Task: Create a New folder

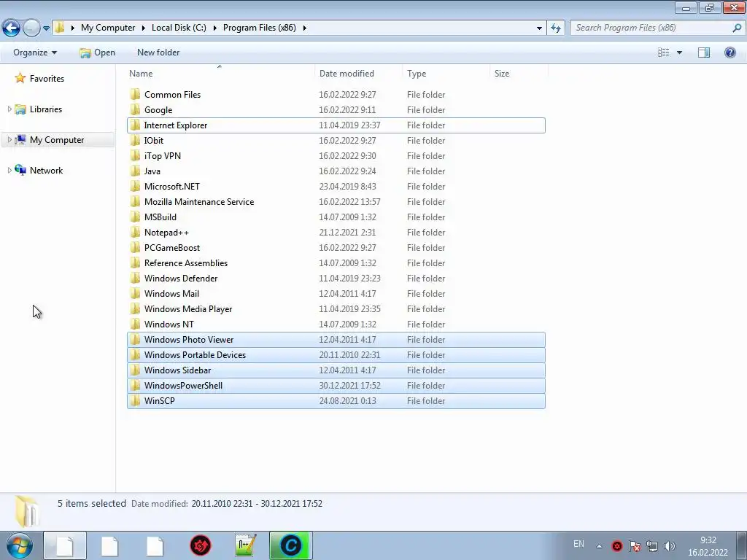Action: [x=158, y=52]
